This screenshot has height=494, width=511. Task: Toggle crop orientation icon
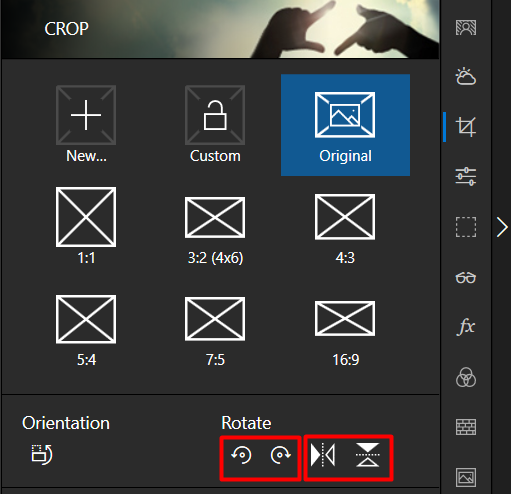42,454
